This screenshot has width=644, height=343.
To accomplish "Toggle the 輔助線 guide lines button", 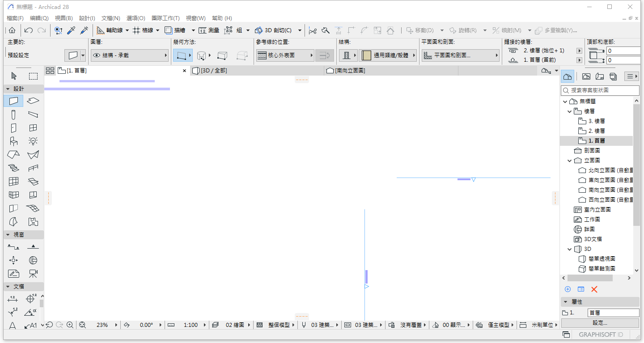I will (110, 30).
